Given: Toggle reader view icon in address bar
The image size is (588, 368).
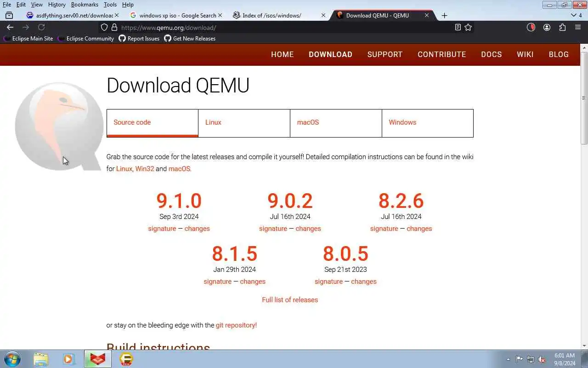Looking at the screenshot, I should pos(458,27).
